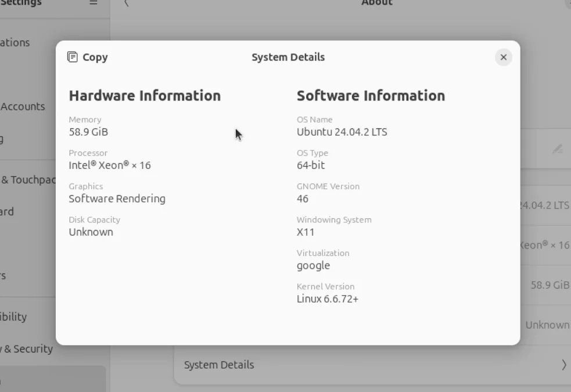This screenshot has width=571, height=392.
Task: Select the GNOME Version value 46
Action: (302, 199)
